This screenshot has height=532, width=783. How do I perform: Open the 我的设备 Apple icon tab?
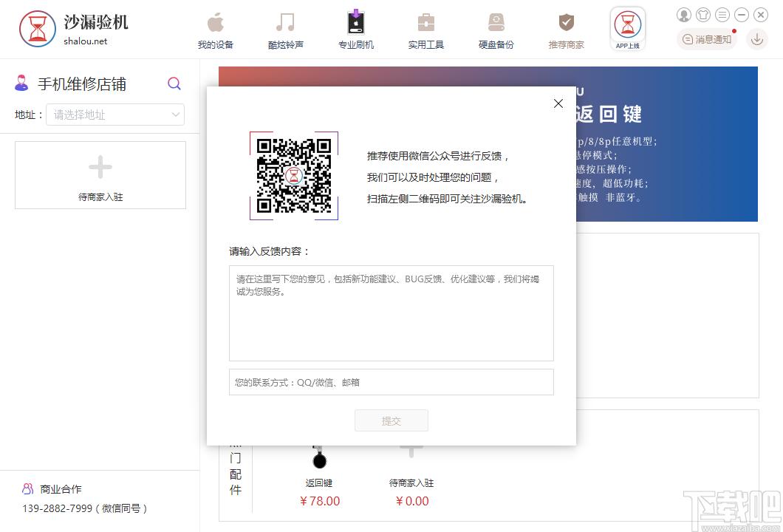coord(215,31)
